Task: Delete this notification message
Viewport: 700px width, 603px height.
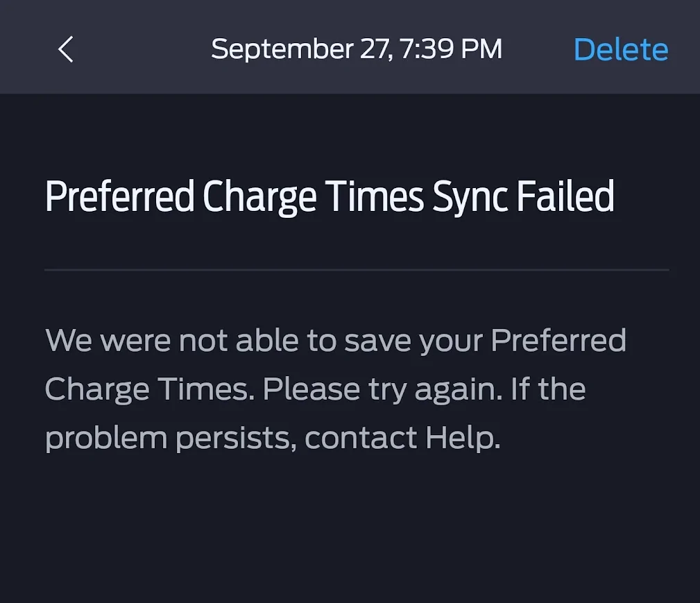Action: [621, 50]
